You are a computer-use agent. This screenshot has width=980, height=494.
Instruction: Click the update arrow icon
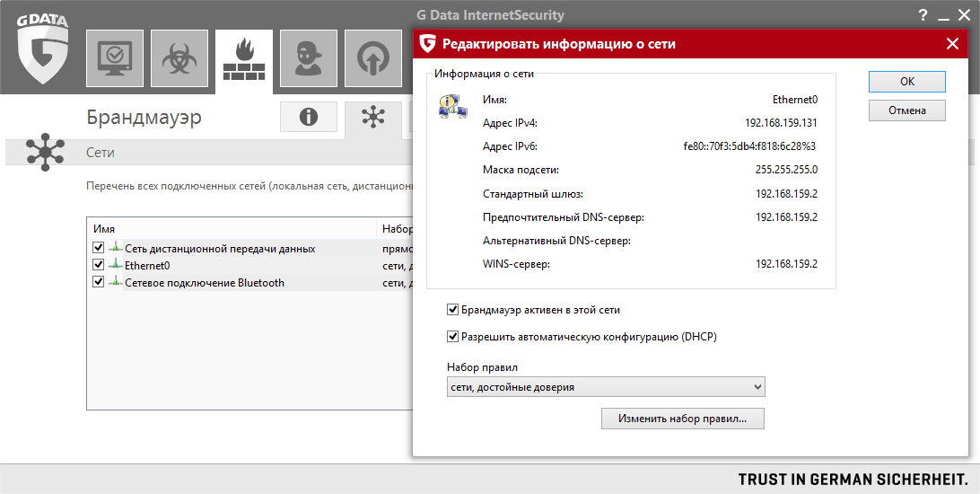pyautogui.click(x=372, y=60)
